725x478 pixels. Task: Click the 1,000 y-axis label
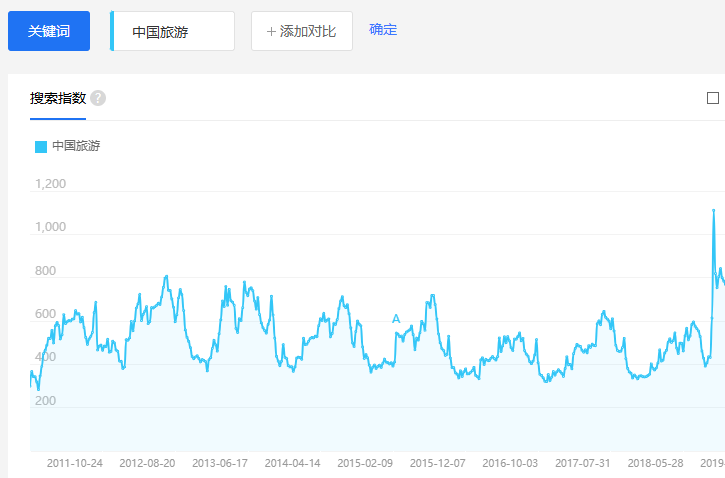[x=50, y=227]
